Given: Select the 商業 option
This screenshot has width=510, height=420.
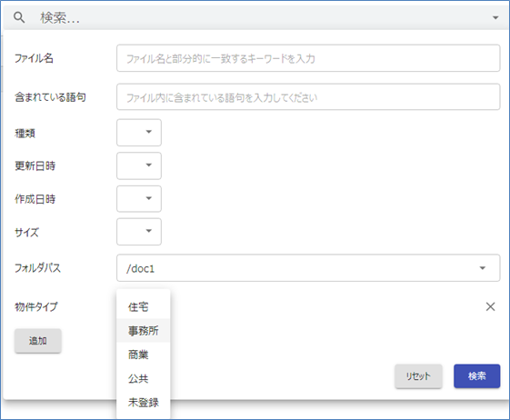Looking at the screenshot, I should pos(143,355).
